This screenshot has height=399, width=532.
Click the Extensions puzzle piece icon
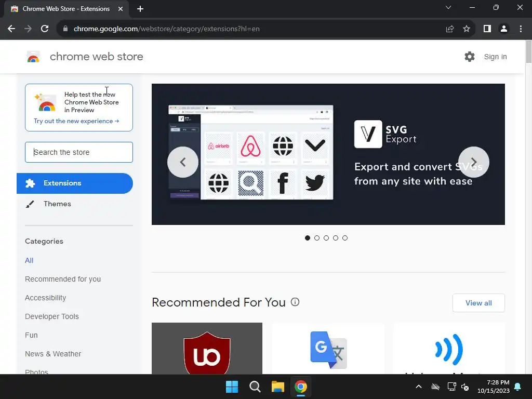point(30,183)
